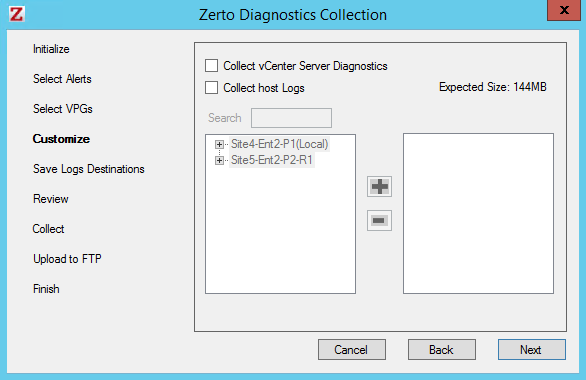Click the Cancel button

[352, 350]
